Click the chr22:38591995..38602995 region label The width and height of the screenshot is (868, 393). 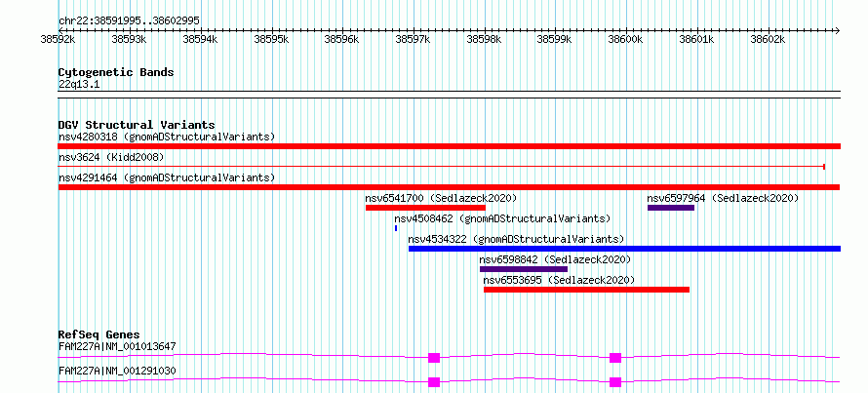click(129, 21)
